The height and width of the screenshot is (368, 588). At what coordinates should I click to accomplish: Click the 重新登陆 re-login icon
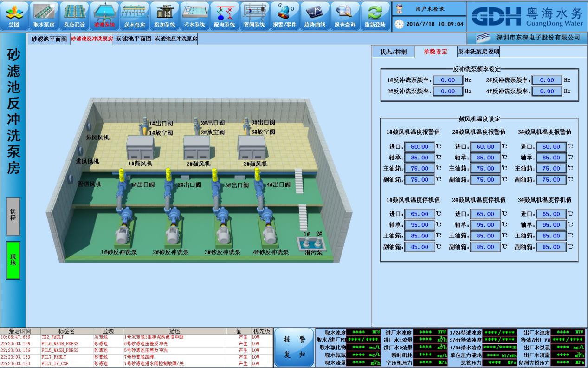375,15
